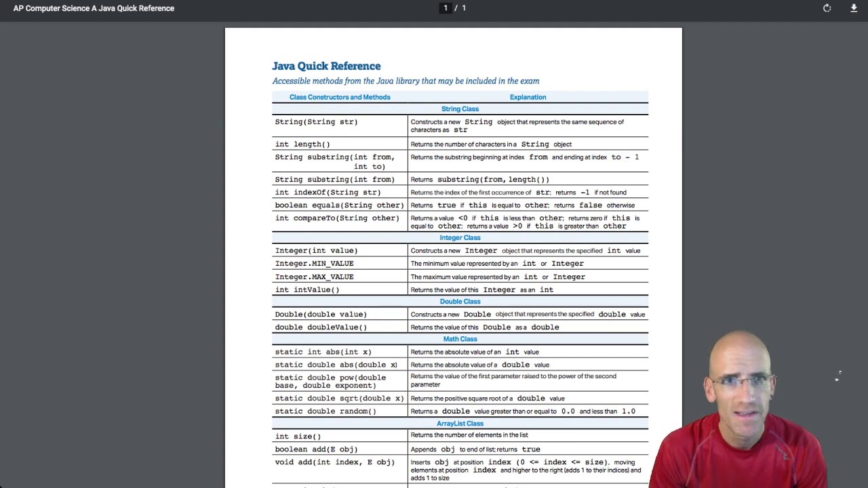Click the "String Class" section heading
This screenshot has width=868, height=488.
(x=460, y=108)
